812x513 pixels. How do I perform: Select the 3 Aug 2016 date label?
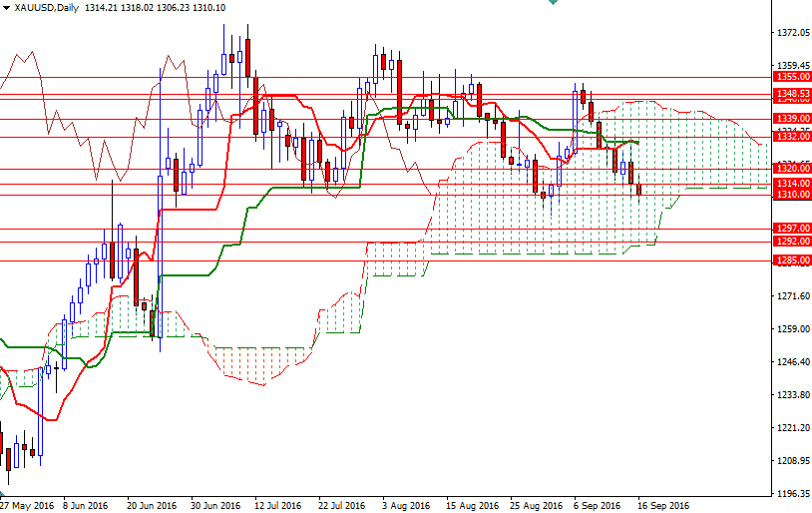pos(406,505)
